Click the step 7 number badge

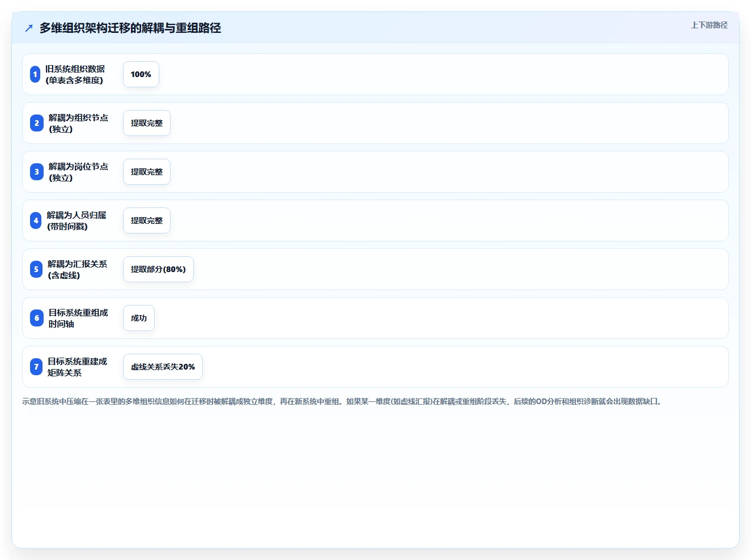(36, 367)
